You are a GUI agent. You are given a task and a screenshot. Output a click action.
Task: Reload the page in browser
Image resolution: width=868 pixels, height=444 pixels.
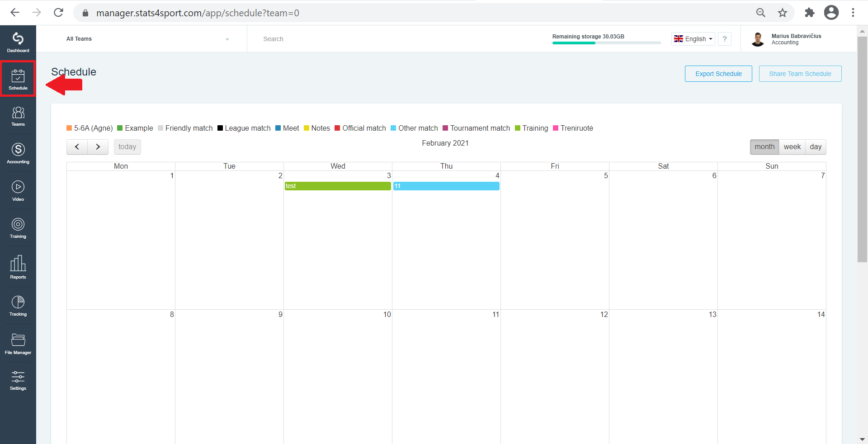point(58,13)
